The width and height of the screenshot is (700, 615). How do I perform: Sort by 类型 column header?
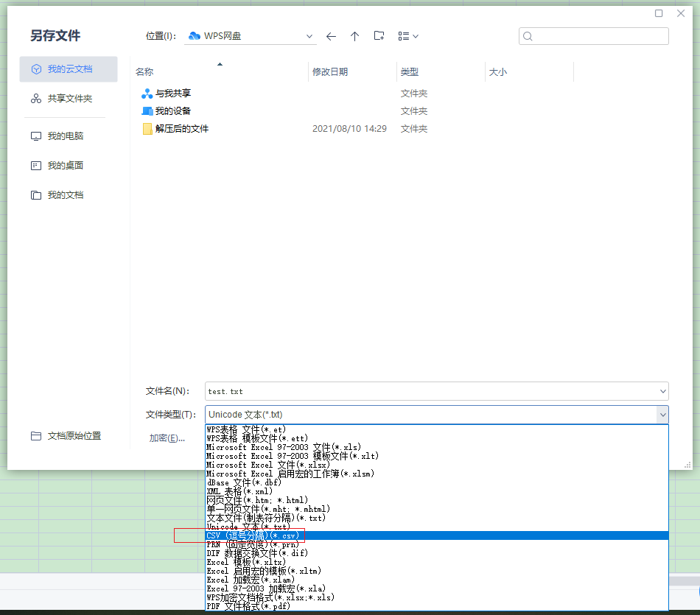409,72
